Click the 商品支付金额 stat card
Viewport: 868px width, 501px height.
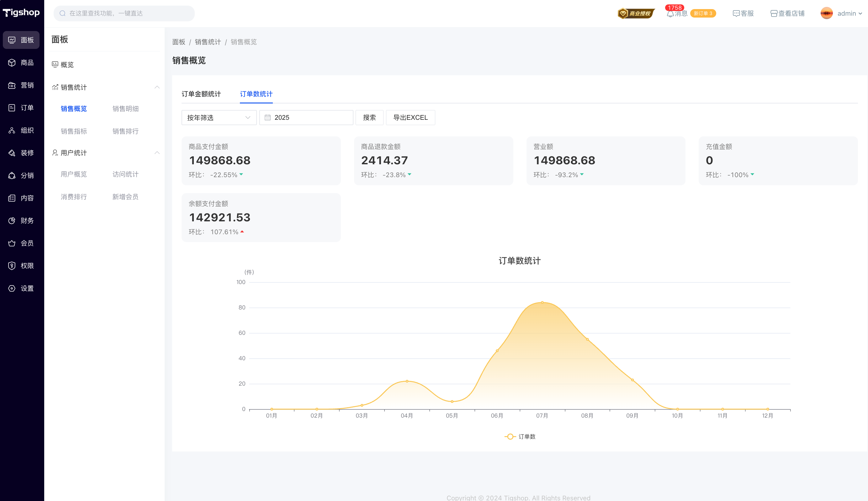pyautogui.click(x=261, y=161)
